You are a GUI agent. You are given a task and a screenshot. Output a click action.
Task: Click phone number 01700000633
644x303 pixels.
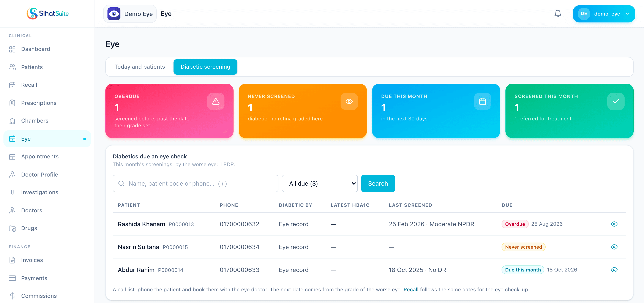coord(239,270)
